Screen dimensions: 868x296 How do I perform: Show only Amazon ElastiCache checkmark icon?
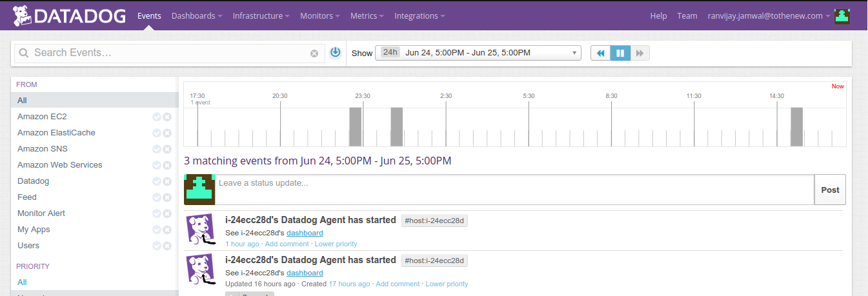pos(157,133)
